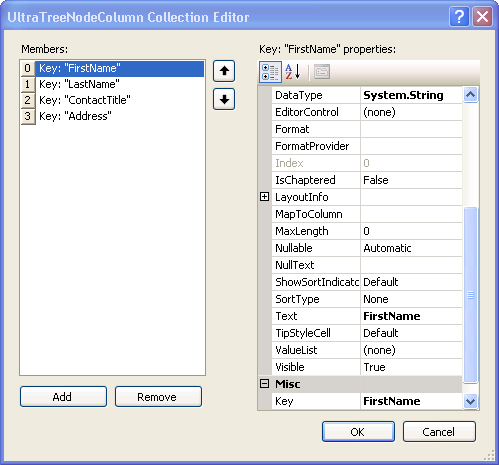Collapse the Misc category section
The image size is (499, 465).
[264, 384]
